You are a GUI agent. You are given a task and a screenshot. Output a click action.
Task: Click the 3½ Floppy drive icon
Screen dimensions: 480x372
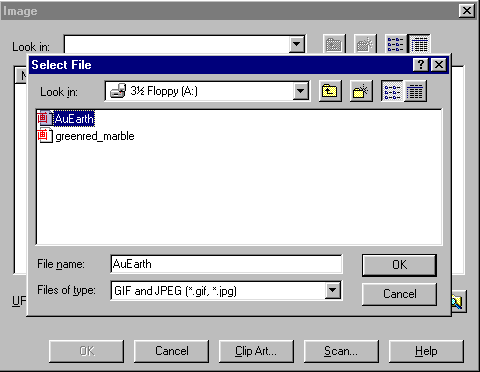(x=118, y=91)
